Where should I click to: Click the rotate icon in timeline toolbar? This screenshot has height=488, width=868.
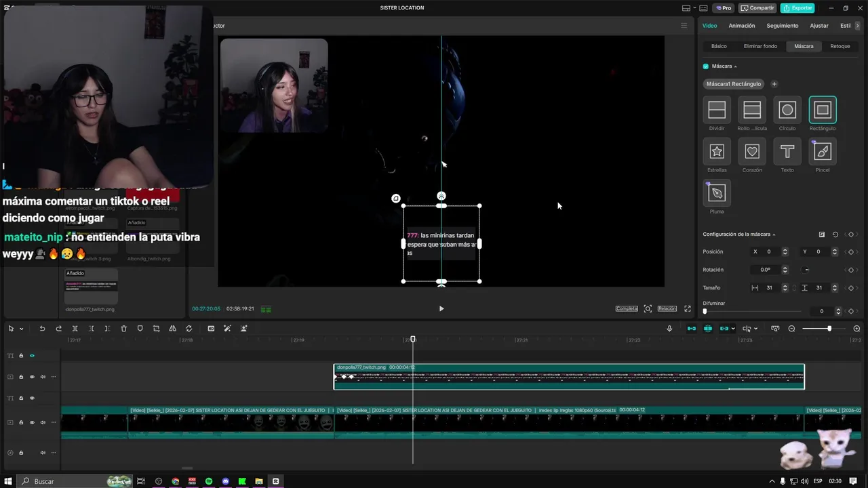point(189,329)
